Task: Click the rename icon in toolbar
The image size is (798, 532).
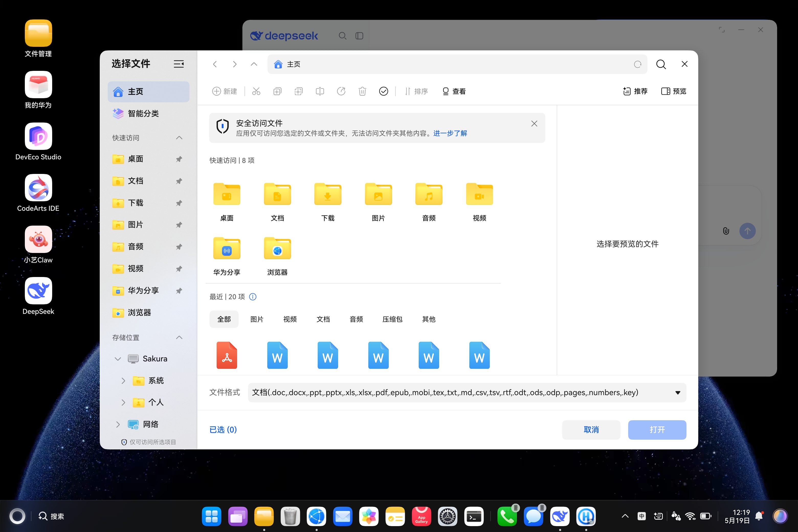Action: click(320, 91)
